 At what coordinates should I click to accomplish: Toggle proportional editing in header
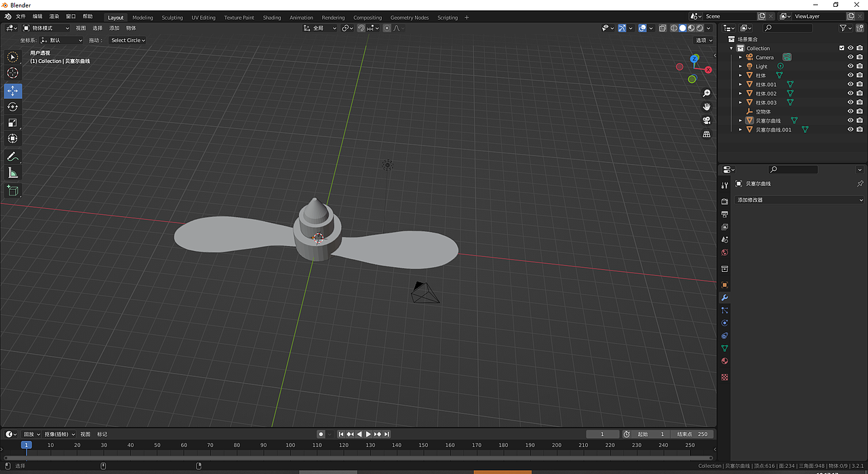point(387,28)
